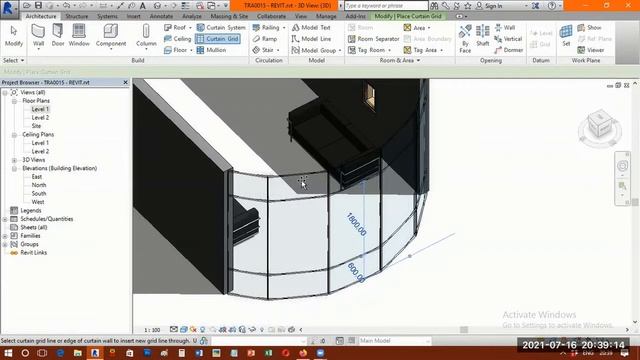
Task: Open the Windows Start menu
Action: pos(8,353)
